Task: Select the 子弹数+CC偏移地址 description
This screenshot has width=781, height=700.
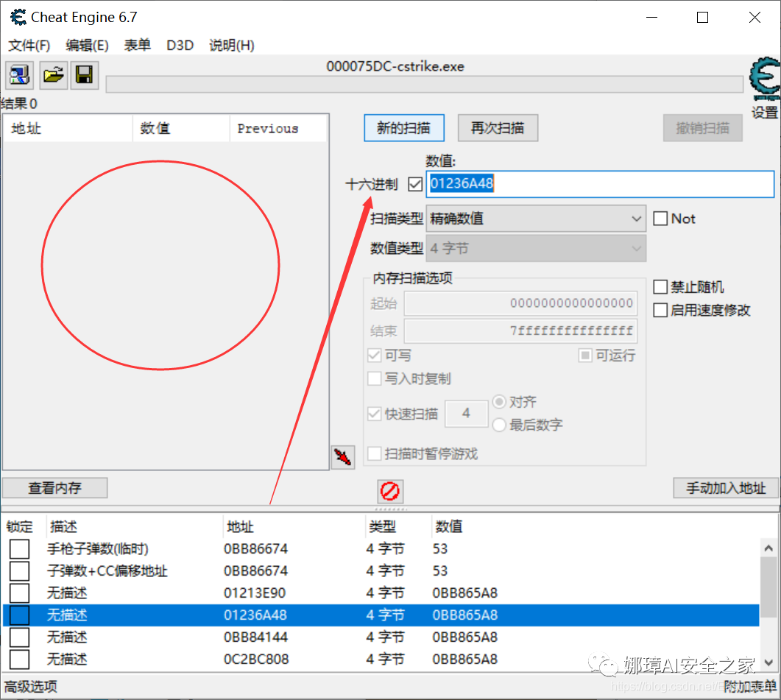Action: point(107,570)
